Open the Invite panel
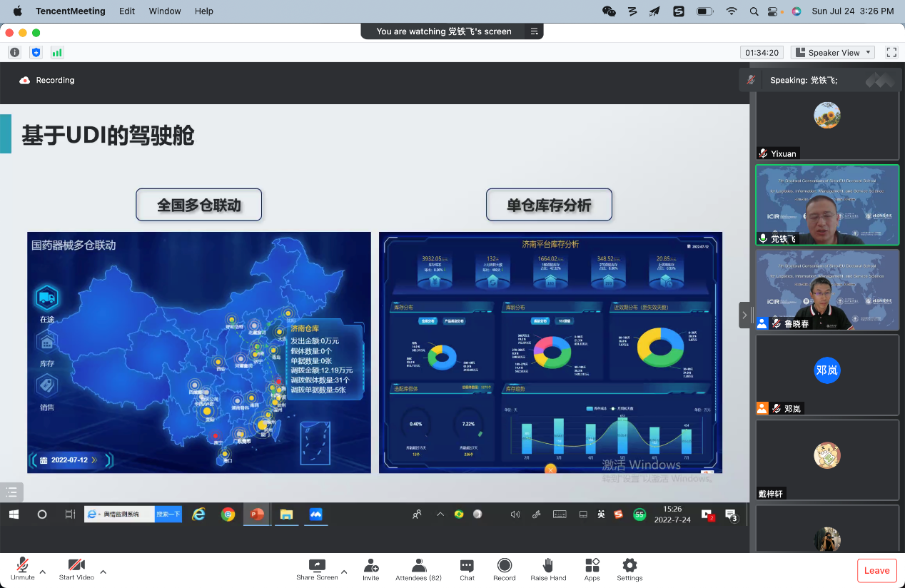The width and height of the screenshot is (905, 588). (370, 569)
